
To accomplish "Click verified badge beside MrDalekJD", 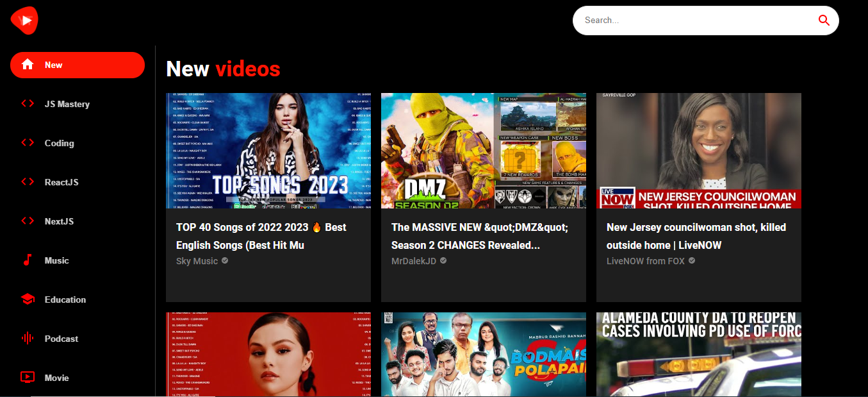I will coord(443,261).
